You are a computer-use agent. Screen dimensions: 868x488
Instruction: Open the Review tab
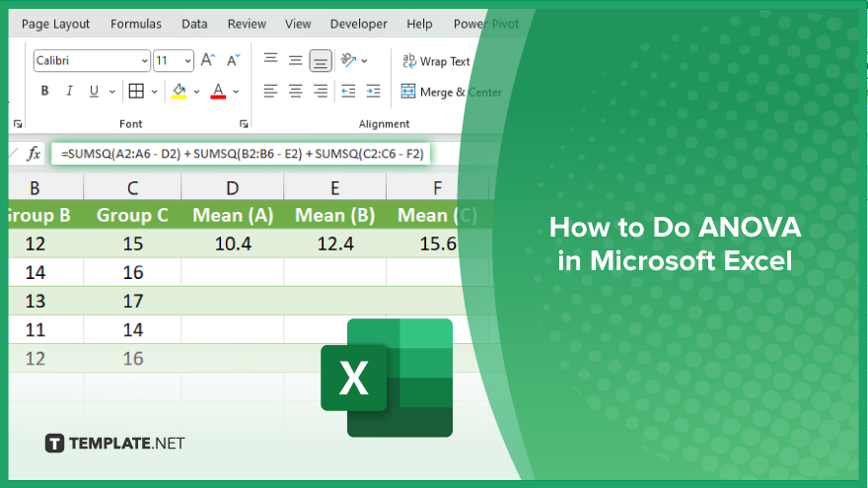(247, 24)
